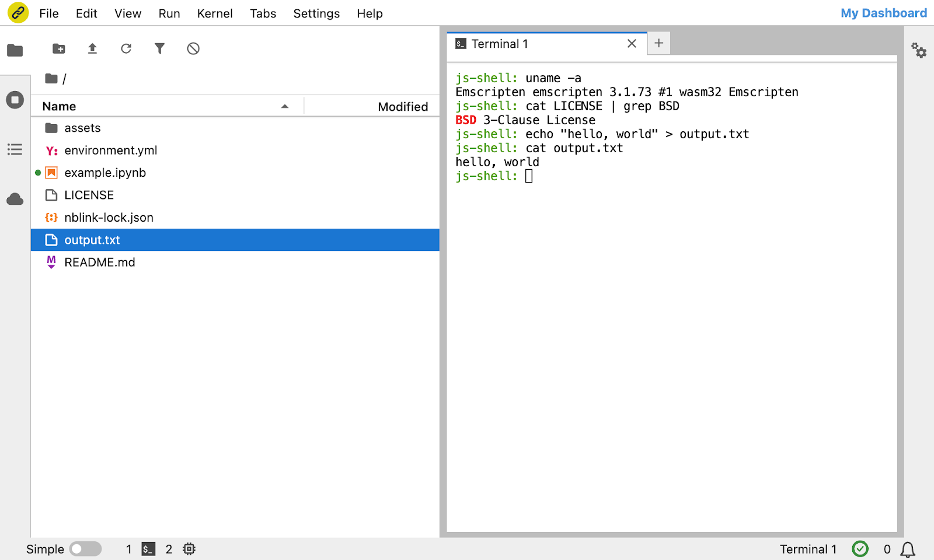
Task: Open the Kernel menu
Action: coord(215,13)
